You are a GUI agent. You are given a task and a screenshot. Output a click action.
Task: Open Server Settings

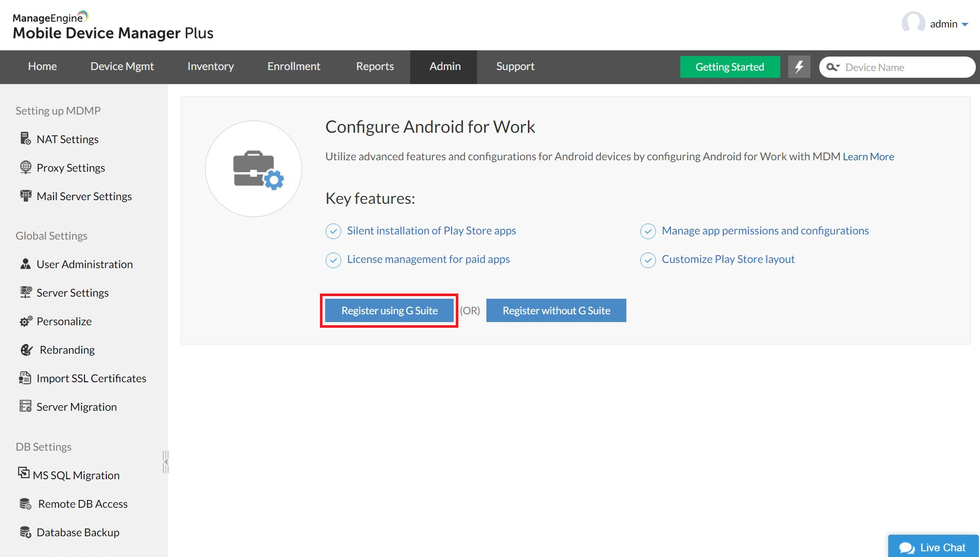[73, 293]
